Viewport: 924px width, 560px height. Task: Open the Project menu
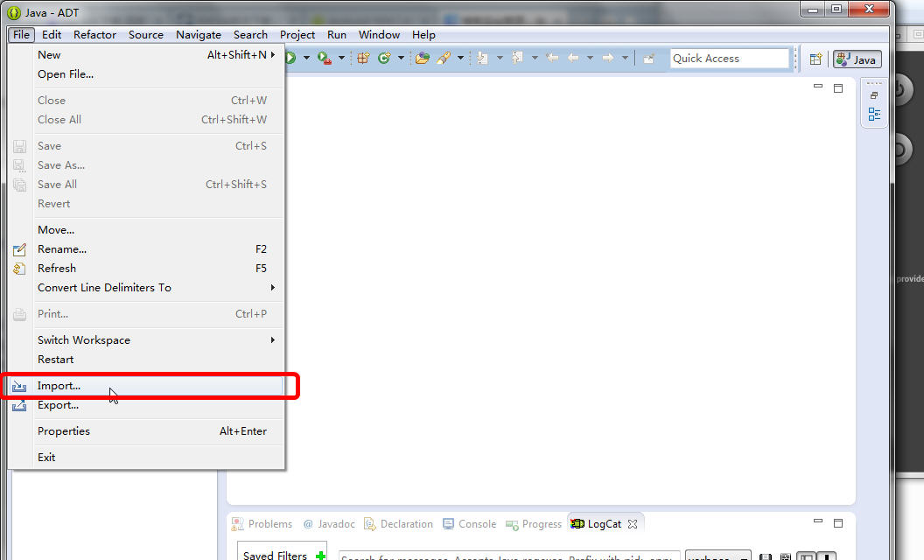pyautogui.click(x=297, y=35)
